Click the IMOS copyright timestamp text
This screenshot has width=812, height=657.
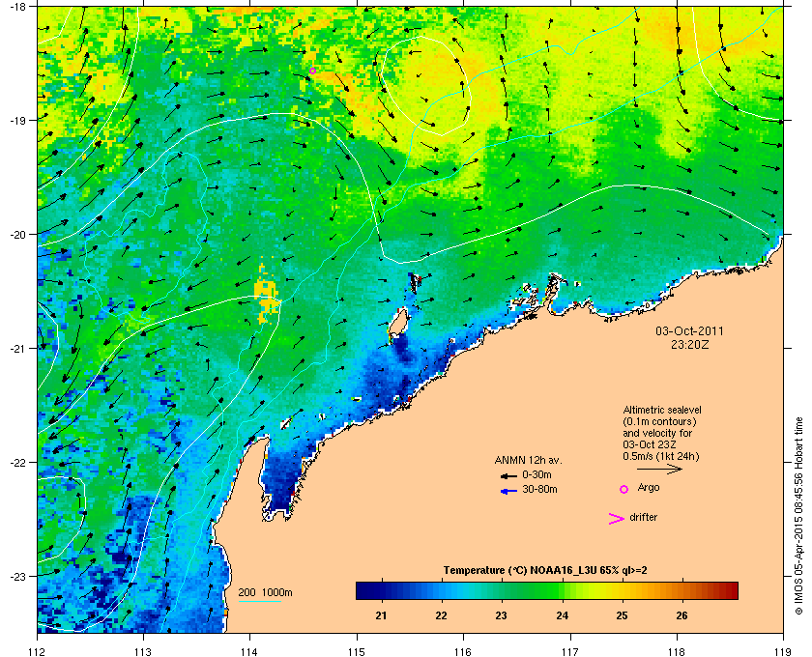point(797,518)
